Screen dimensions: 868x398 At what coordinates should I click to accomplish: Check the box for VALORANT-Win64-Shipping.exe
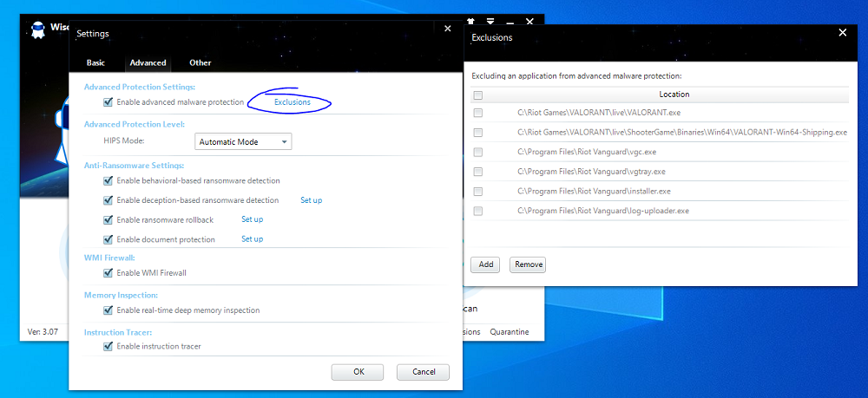coord(478,133)
